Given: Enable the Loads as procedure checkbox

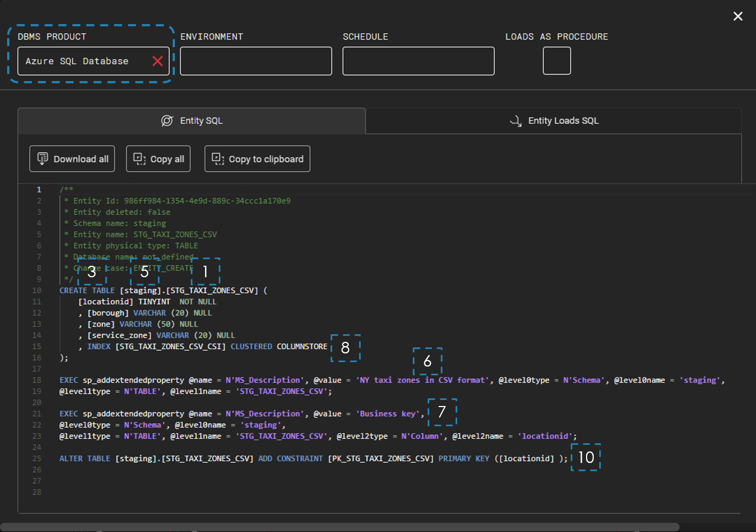Looking at the screenshot, I should tap(556, 61).
